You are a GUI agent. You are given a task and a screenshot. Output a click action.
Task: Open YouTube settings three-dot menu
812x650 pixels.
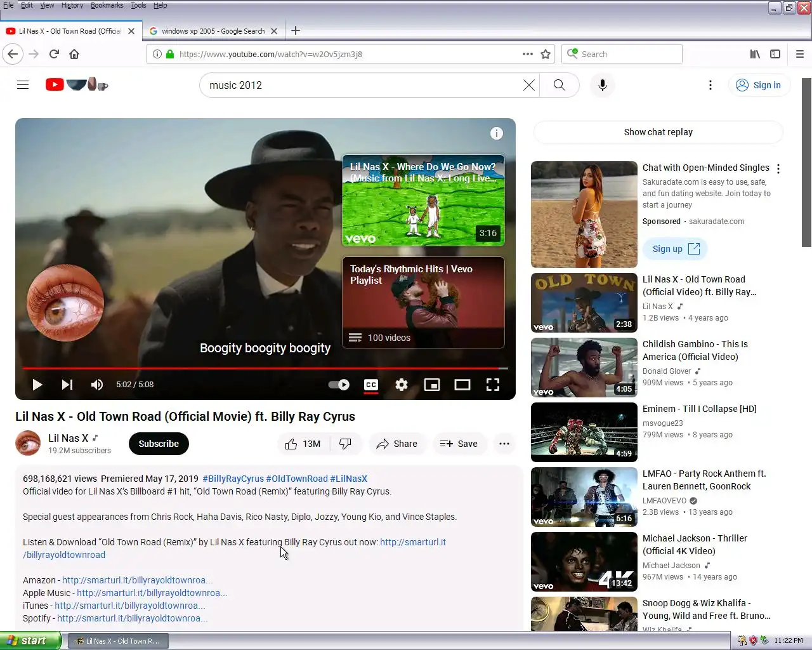coord(710,85)
